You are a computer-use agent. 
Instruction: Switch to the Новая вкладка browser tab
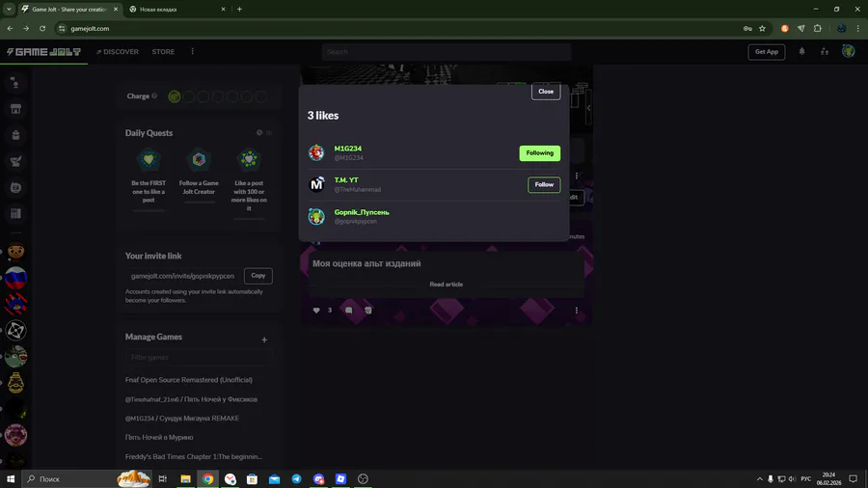(177, 10)
